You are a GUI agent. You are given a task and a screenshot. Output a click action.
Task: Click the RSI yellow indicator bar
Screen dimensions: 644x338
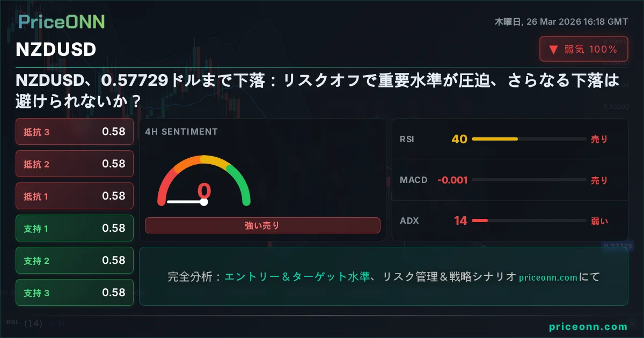pyautogui.click(x=494, y=139)
